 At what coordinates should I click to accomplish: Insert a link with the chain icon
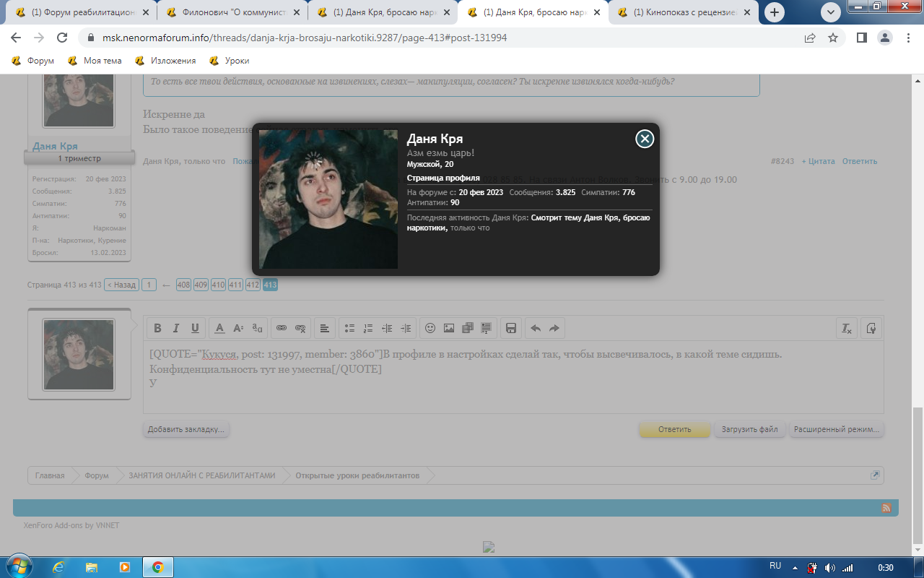(282, 328)
